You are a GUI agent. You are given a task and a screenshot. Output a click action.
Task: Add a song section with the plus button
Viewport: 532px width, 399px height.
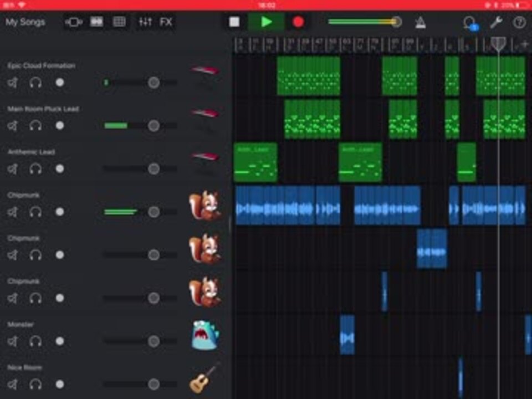(525, 44)
